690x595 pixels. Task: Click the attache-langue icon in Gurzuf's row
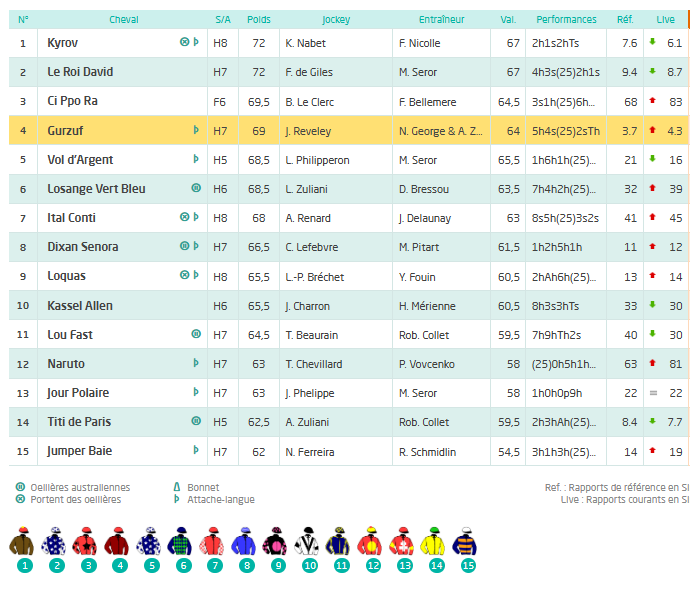click(196, 131)
